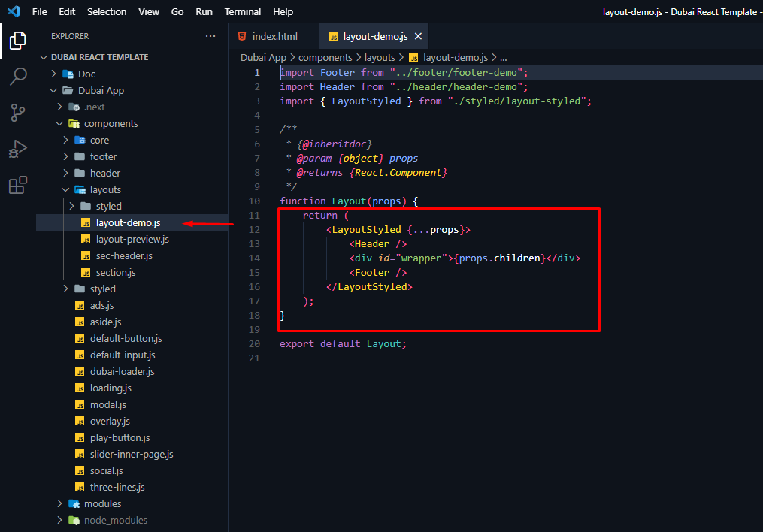
Task: Click the JS icon on layout-demo.js tab
Action: coord(333,37)
